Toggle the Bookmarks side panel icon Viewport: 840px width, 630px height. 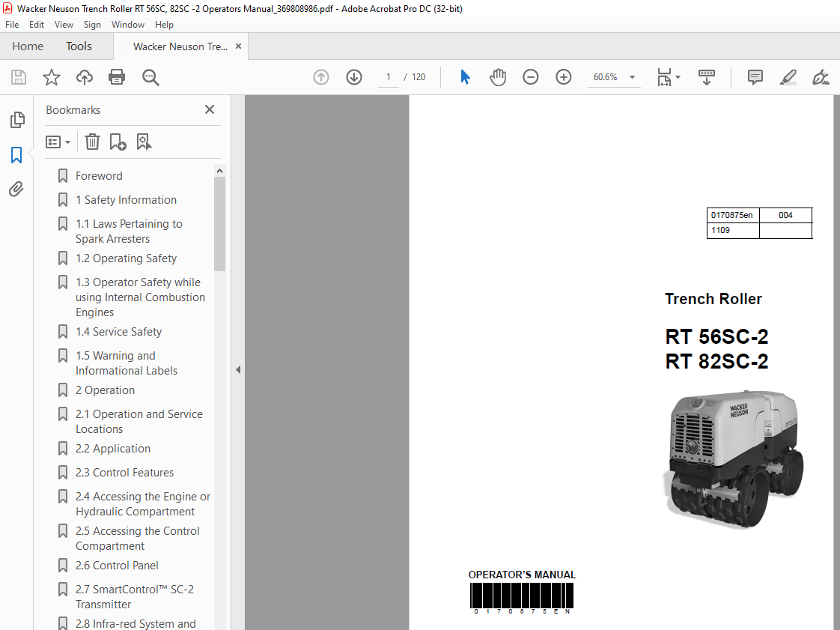(x=16, y=155)
